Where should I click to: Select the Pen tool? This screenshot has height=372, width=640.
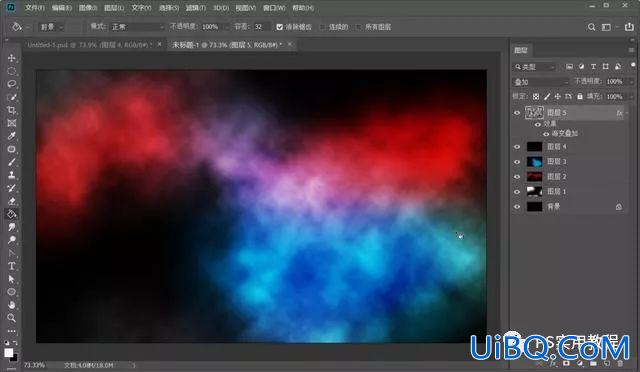(x=11, y=253)
